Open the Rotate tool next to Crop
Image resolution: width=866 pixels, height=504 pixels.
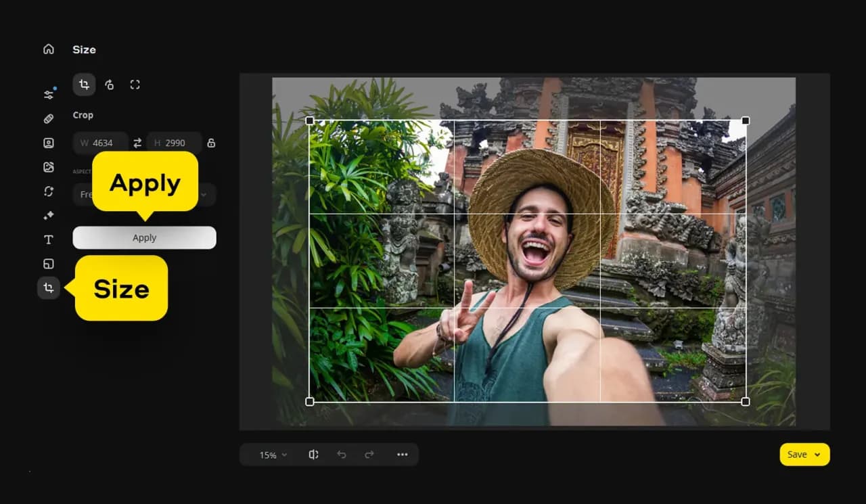click(x=109, y=85)
